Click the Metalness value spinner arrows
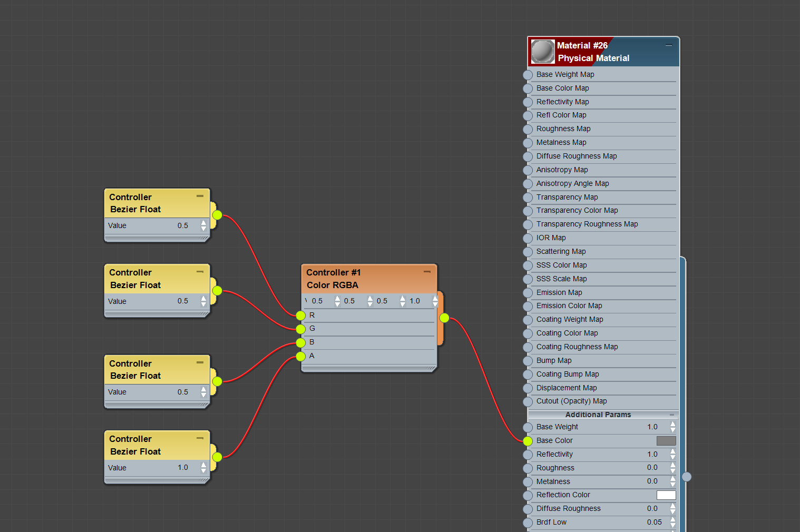Screen dimensions: 800x532 click(x=673, y=481)
